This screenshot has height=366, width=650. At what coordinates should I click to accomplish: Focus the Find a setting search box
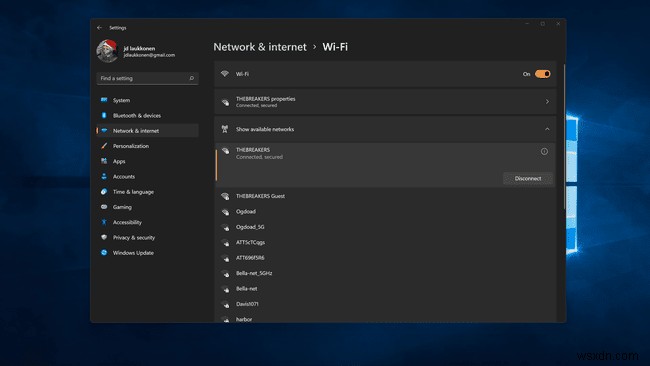[148, 78]
